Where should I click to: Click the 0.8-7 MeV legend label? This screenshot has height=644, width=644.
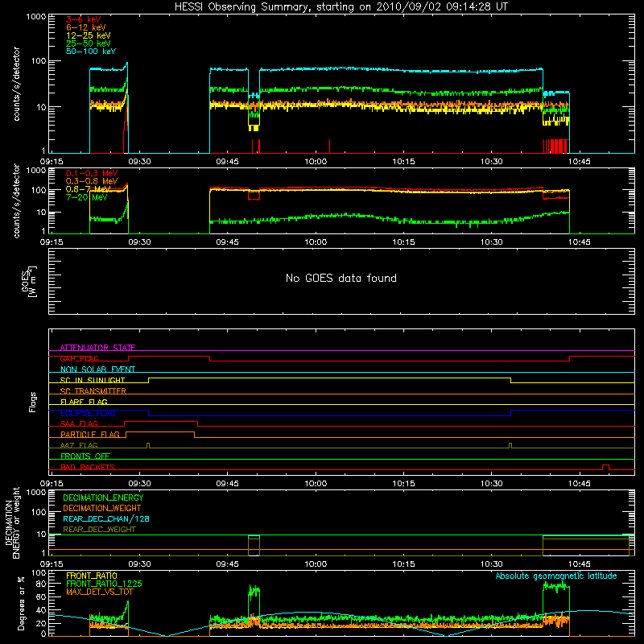click(88, 189)
